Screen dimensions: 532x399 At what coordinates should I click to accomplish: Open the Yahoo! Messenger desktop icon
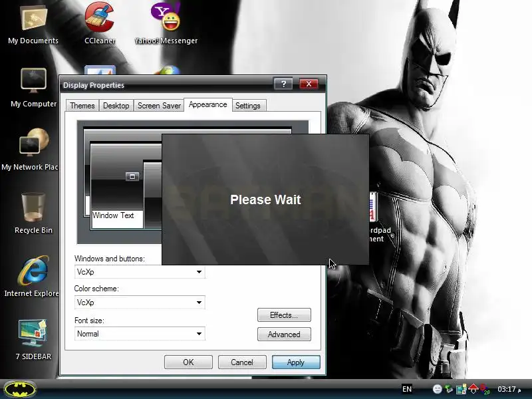pos(166,24)
